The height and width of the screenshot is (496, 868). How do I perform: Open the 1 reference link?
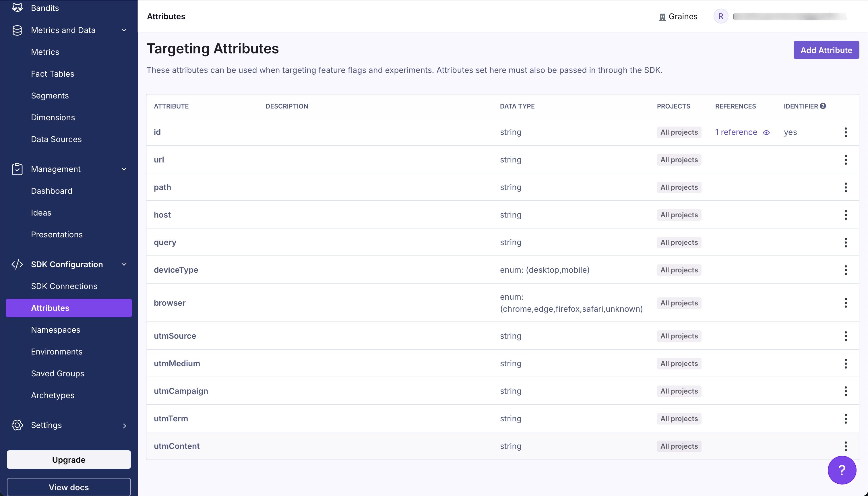coord(736,132)
